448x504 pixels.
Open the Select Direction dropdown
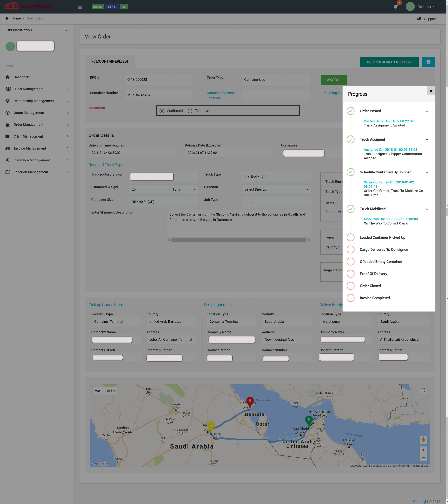tap(276, 189)
